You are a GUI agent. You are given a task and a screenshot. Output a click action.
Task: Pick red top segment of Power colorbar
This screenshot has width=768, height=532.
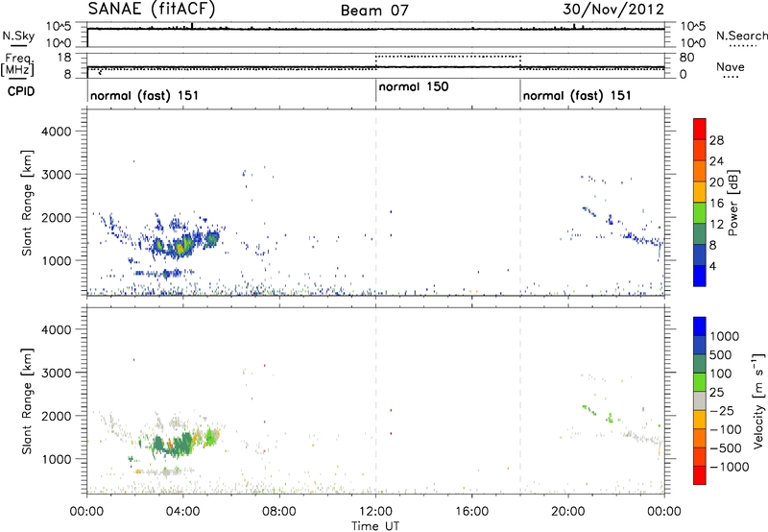(x=700, y=130)
